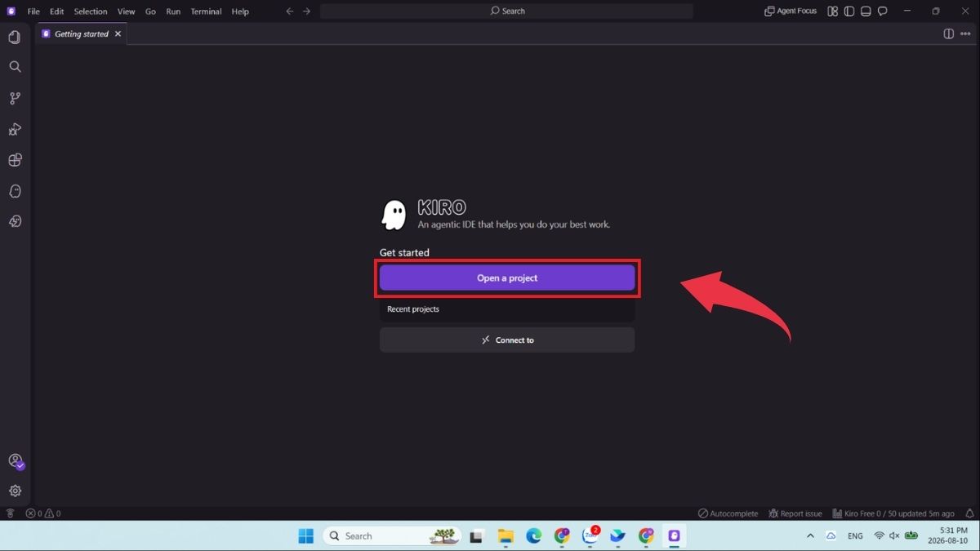Open the View menu
Screen dimensions: 980x551
126,11
